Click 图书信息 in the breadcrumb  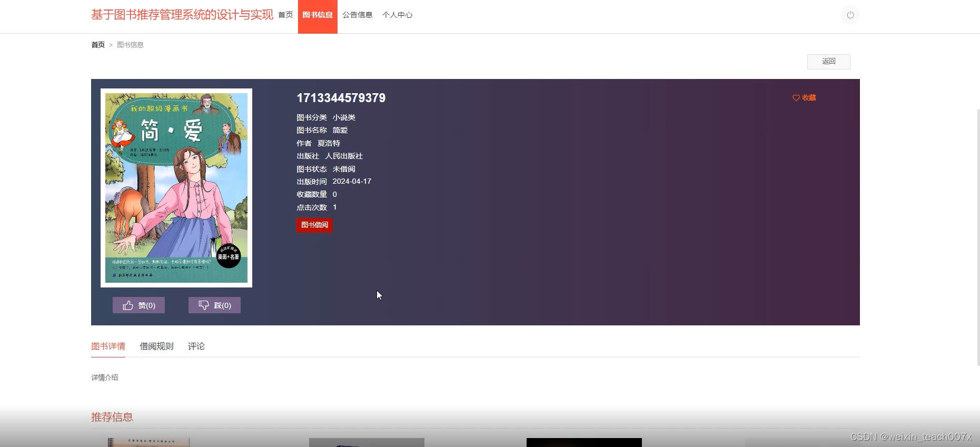(x=130, y=45)
